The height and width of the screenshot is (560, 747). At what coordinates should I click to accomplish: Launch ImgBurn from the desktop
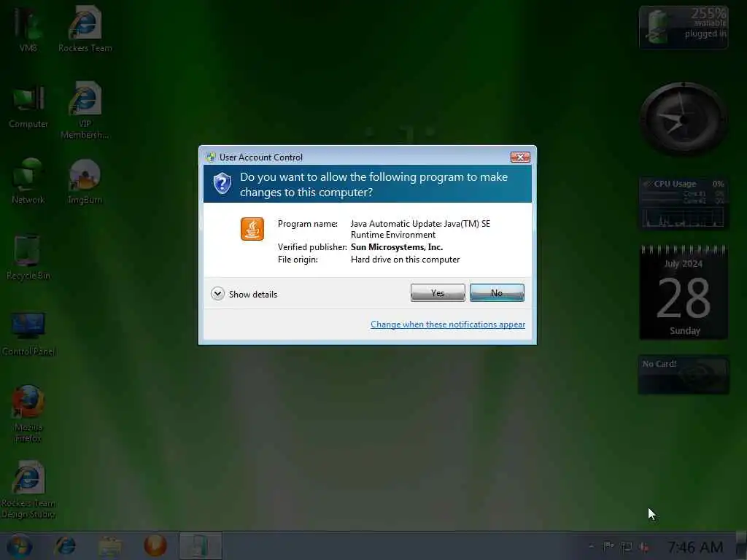(x=85, y=181)
